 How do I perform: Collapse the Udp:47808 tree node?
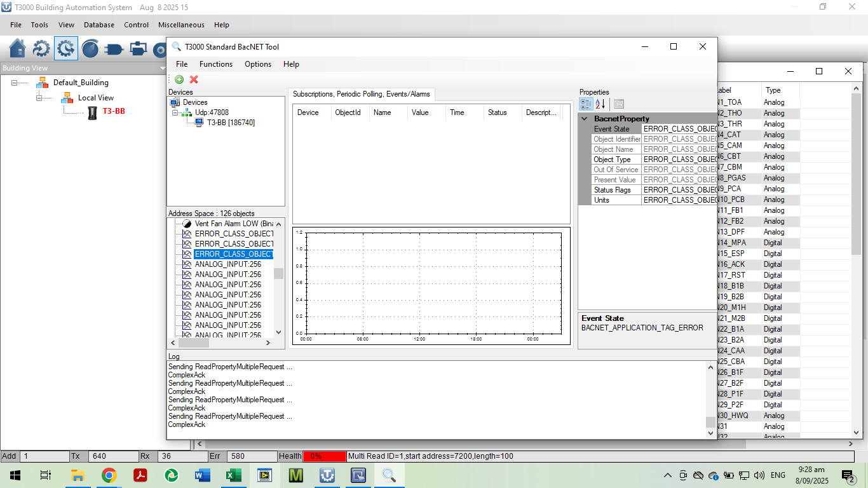175,112
